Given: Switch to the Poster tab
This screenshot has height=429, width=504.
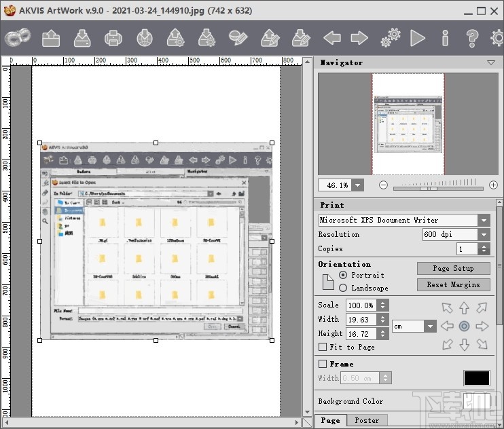Looking at the screenshot, I should 367,420.
